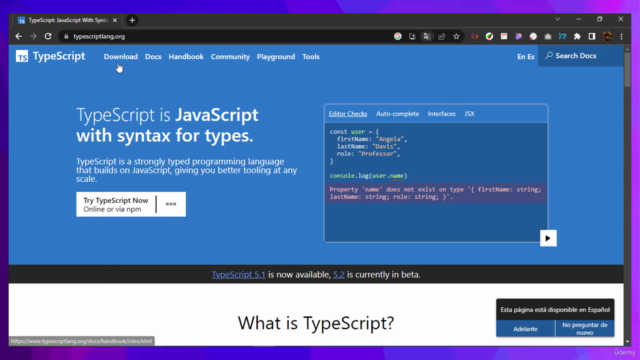Screen dimensions: 640x360
Task: Select the Auto-complete code tab
Action: 398,114
